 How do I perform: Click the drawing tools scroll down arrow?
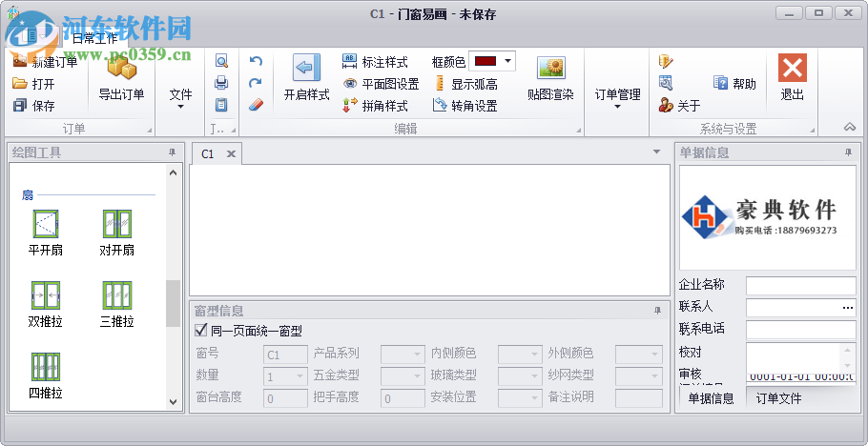click(x=174, y=402)
